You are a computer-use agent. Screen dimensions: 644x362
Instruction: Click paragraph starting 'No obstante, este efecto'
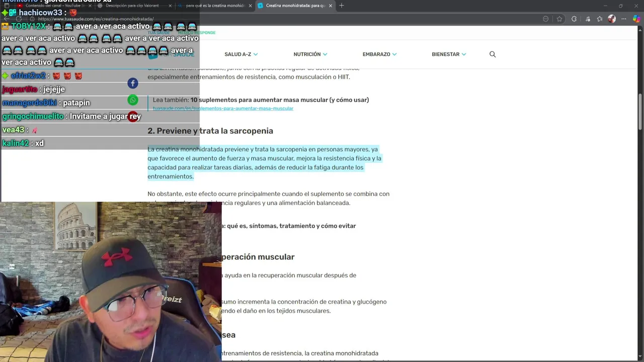click(x=268, y=198)
